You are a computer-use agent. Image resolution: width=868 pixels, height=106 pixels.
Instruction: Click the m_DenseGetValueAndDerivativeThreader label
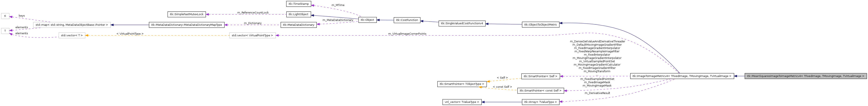[597, 41]
